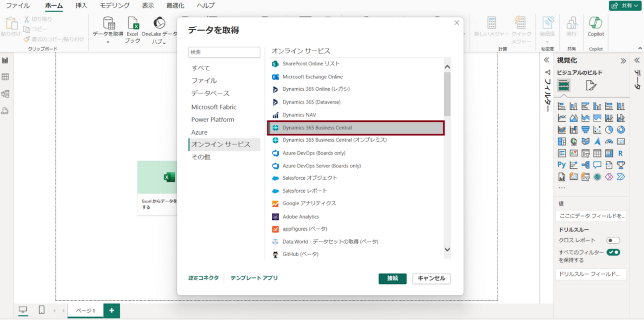
Task: Add a new page with plus button
Action: click(x=111, y=311)
